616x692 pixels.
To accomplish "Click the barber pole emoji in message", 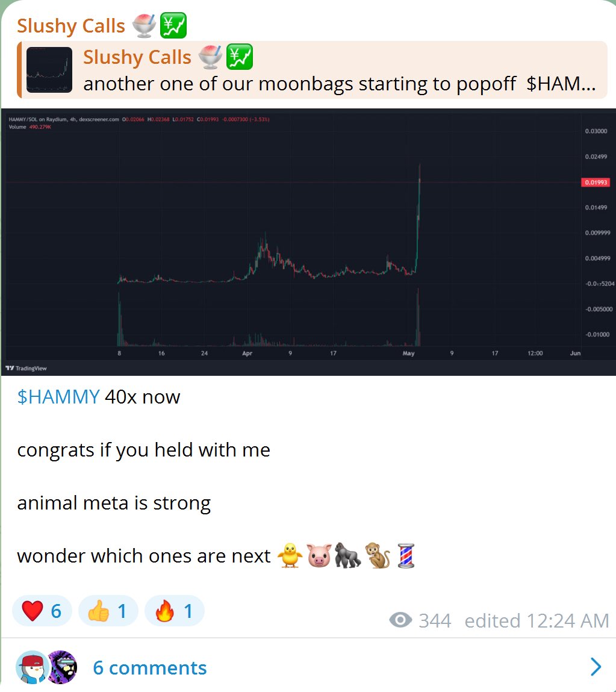I will (x=406, y=556).
